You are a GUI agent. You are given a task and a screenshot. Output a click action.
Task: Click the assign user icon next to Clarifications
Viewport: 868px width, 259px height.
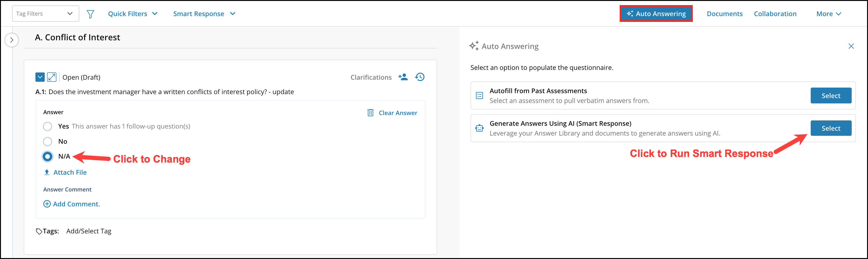[x=403, y=77]
